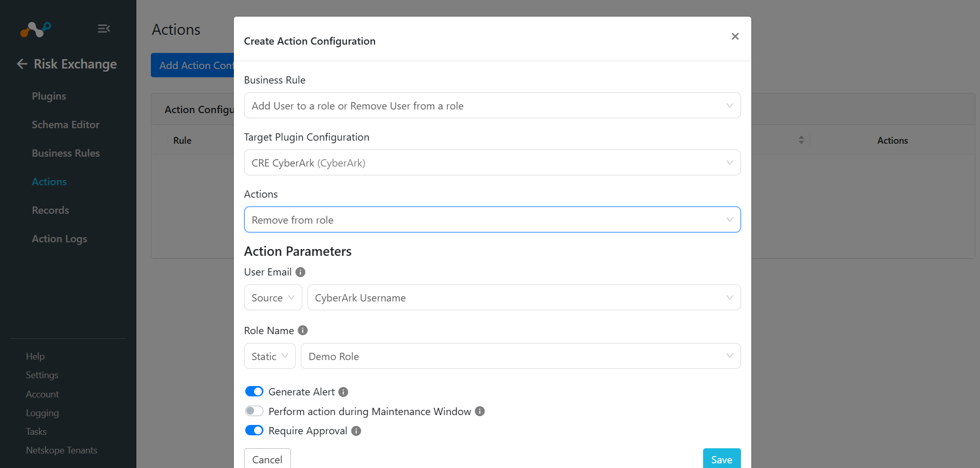Viewport: 980px width, 468px height.
Task: Open Netskope Tenants in the sidebar
Action: (62, 450)
